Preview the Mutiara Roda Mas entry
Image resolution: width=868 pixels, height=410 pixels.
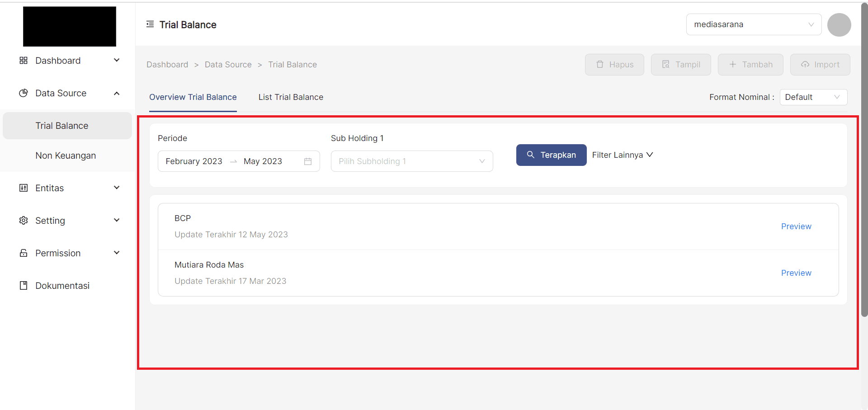796,273
